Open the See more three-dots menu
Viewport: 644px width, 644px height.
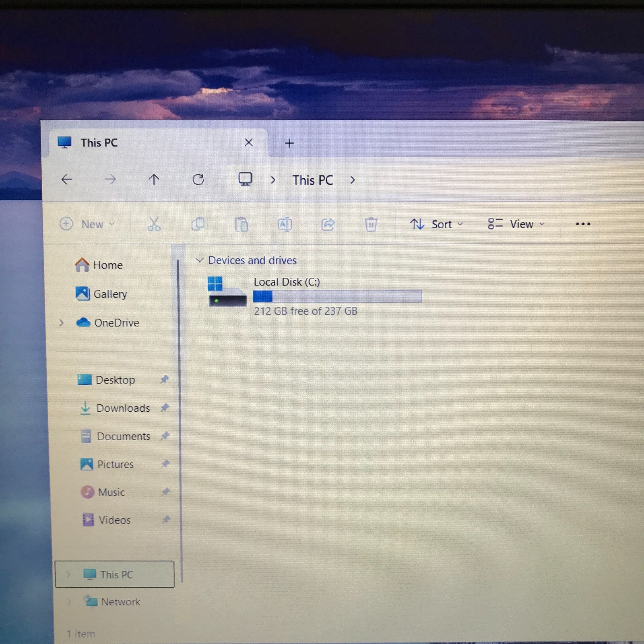583,224
